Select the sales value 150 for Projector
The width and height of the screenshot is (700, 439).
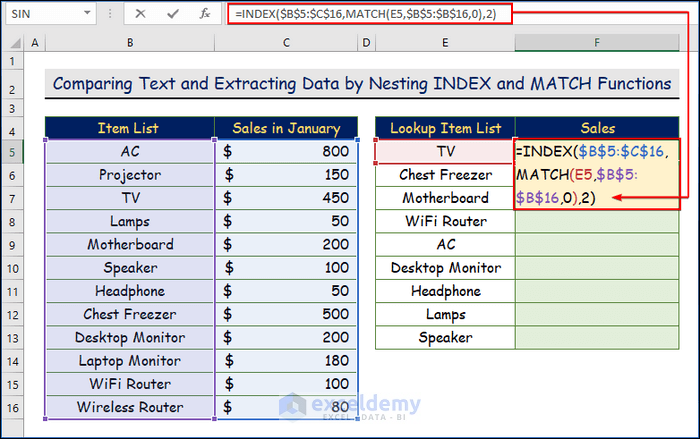pyautogui.click(x=286, y=175)
